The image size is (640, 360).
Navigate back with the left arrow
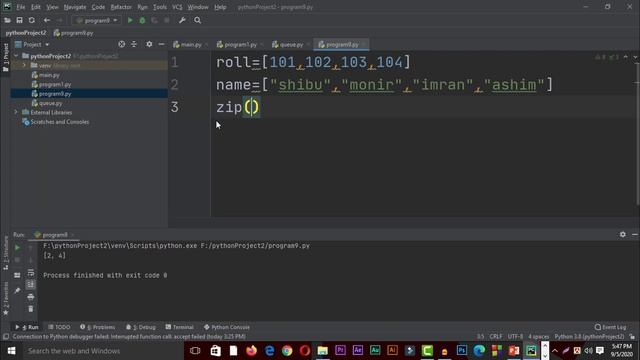pyautogui.click(x=47, y=20)
